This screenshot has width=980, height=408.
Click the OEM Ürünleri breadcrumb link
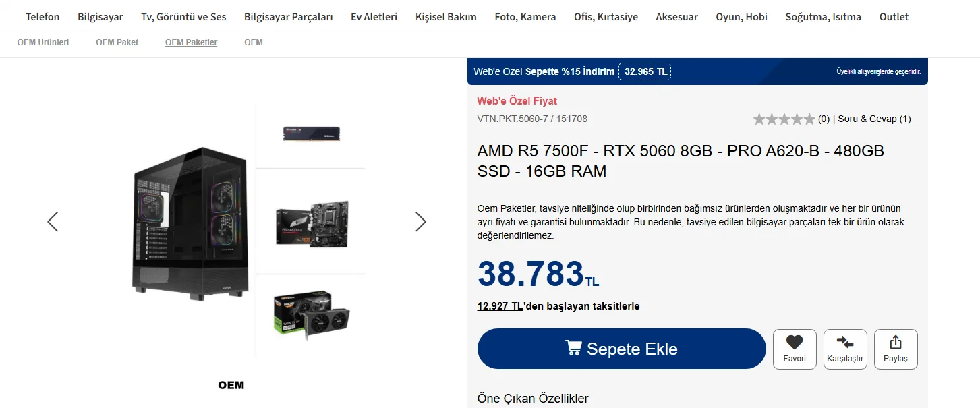tap(43, 42)
